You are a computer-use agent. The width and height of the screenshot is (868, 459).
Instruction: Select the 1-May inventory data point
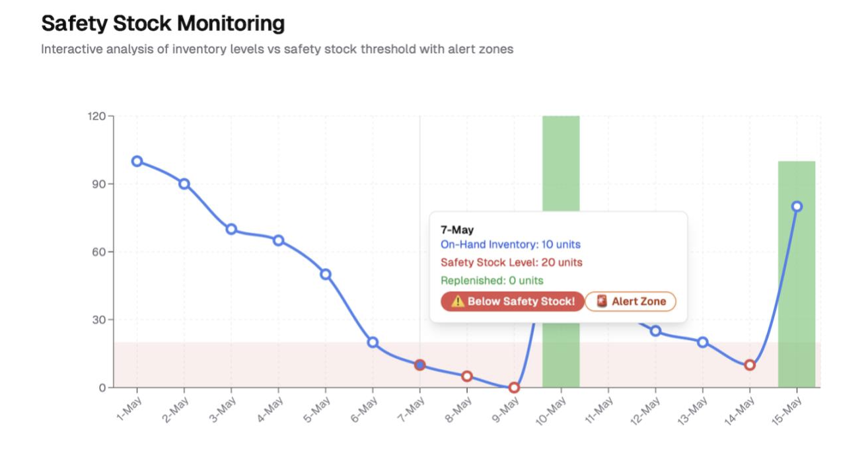[137, 161]
